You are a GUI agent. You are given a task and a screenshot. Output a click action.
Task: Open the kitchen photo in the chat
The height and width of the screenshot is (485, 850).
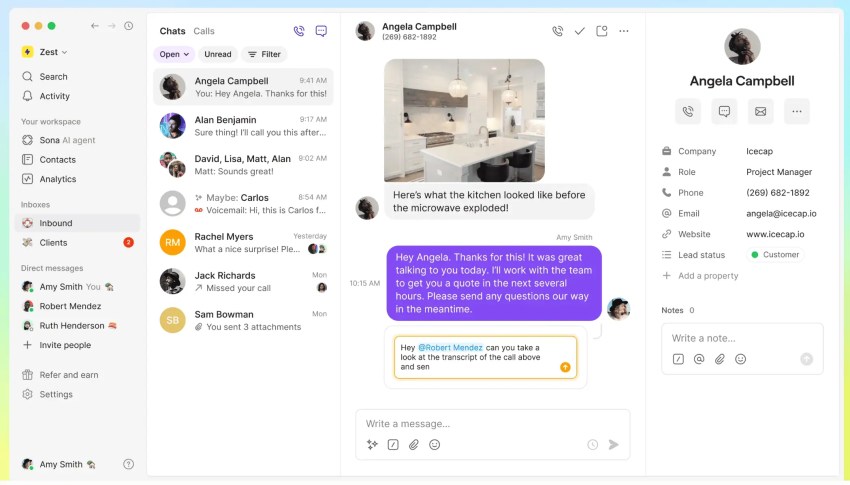464,120
